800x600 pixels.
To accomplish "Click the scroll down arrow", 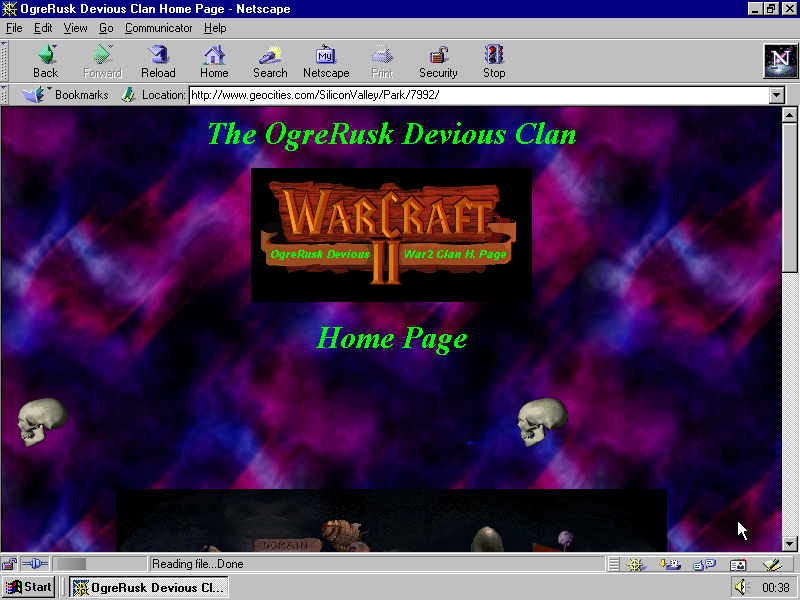I will (789, 544).
